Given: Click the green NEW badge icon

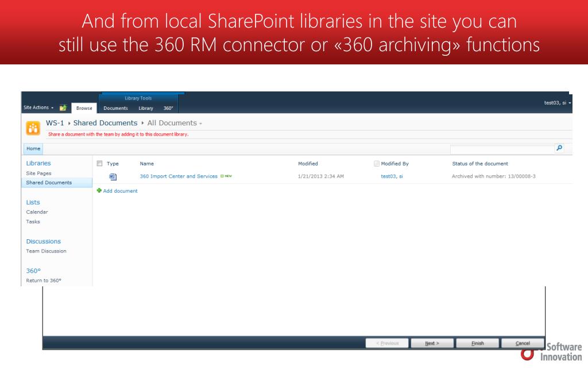Looking at the screenshot, I should (x=226, y=176).
